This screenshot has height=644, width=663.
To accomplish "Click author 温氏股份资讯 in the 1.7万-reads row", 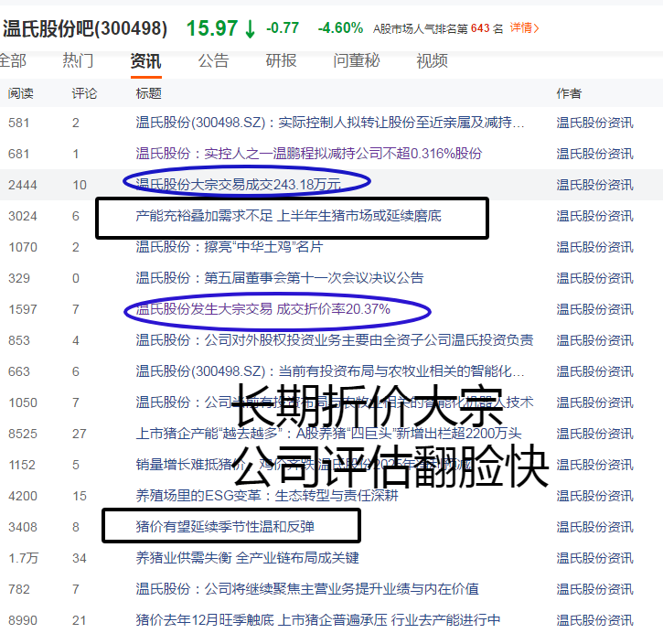I will pyautogui.click(x=595, y=558).
